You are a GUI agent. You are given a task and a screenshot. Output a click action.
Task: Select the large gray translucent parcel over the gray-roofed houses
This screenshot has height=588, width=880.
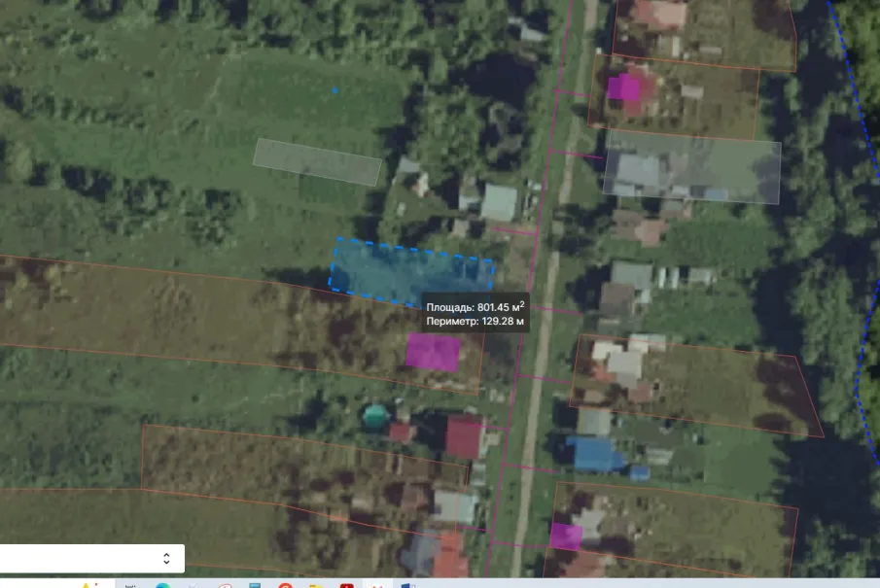691,167
